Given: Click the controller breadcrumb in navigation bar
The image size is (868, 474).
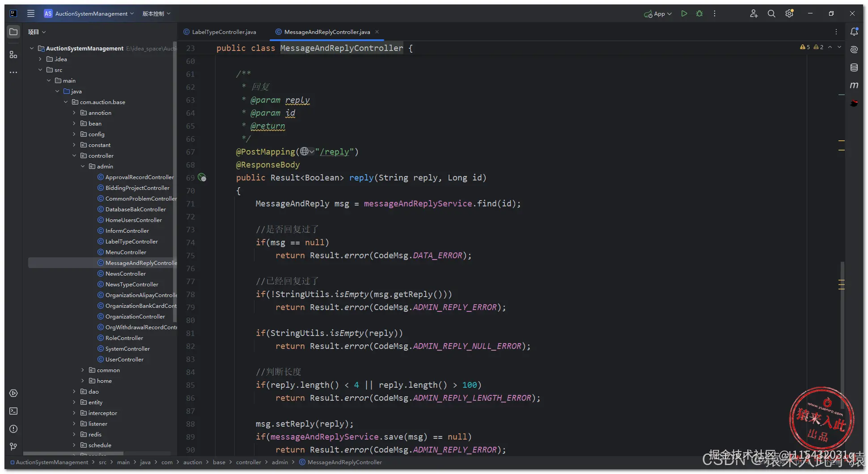Looking at the screenshot, I should pos(249,462).
